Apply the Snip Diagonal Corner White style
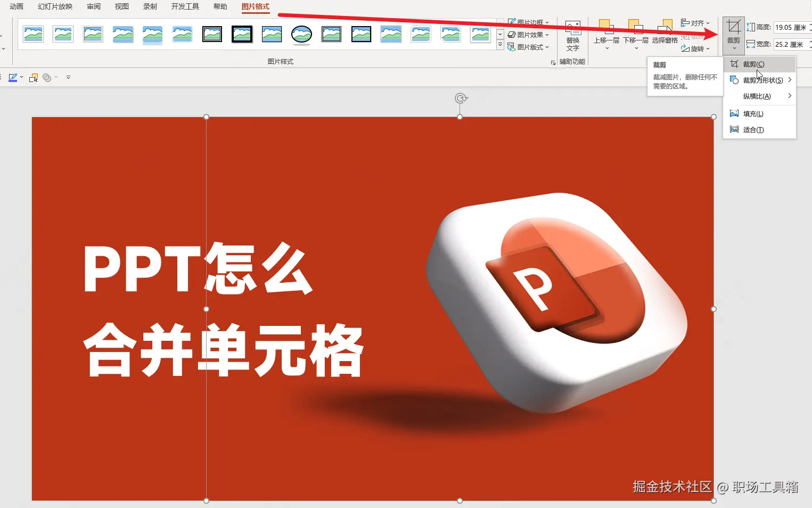Viewport: 812px width, 508px height. pyautogui.click(x=450, y=35)
